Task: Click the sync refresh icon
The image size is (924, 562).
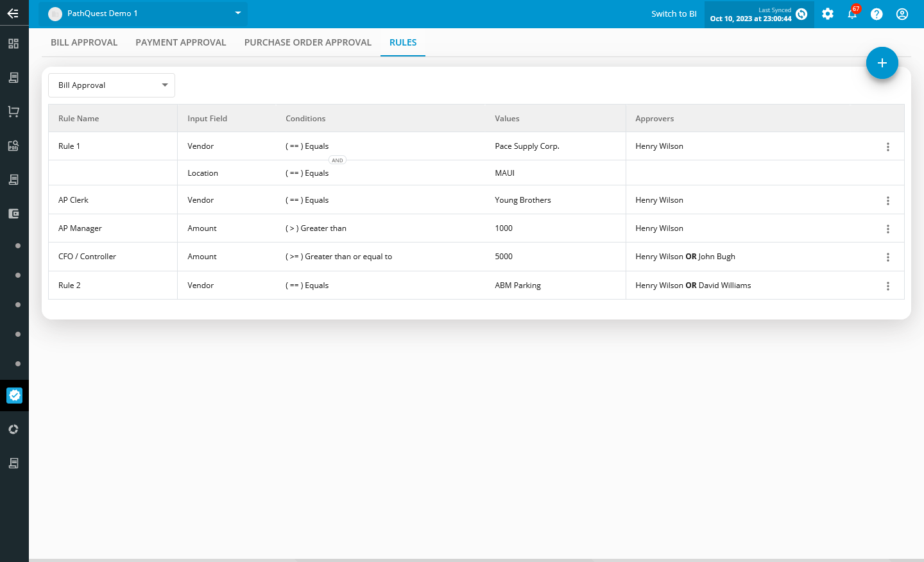Action: 801,14
